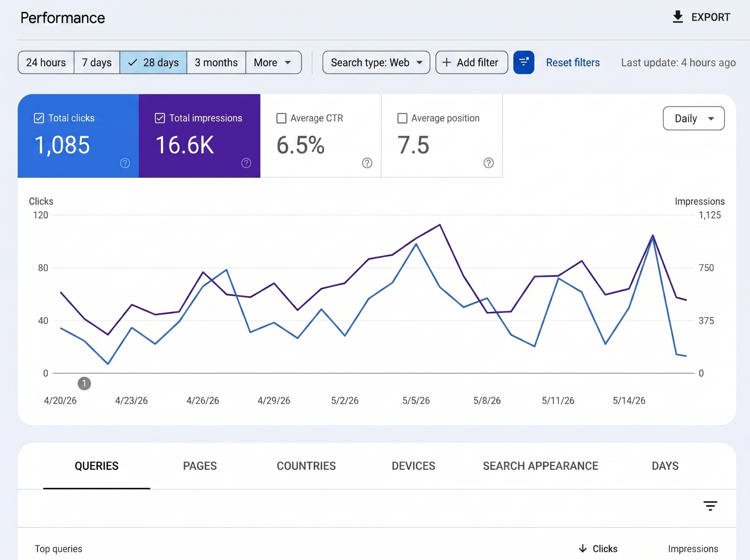Viewport: 750px width, 560px height.
Task: Switch to the Search Appearance tab
Action: point(540,466)
